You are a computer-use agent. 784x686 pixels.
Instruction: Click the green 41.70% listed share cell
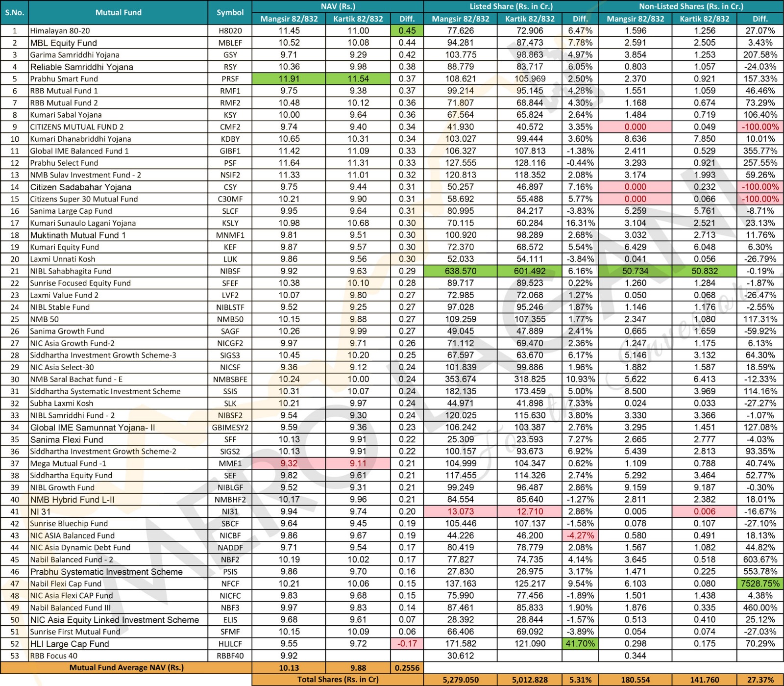[x=580, y=644]
